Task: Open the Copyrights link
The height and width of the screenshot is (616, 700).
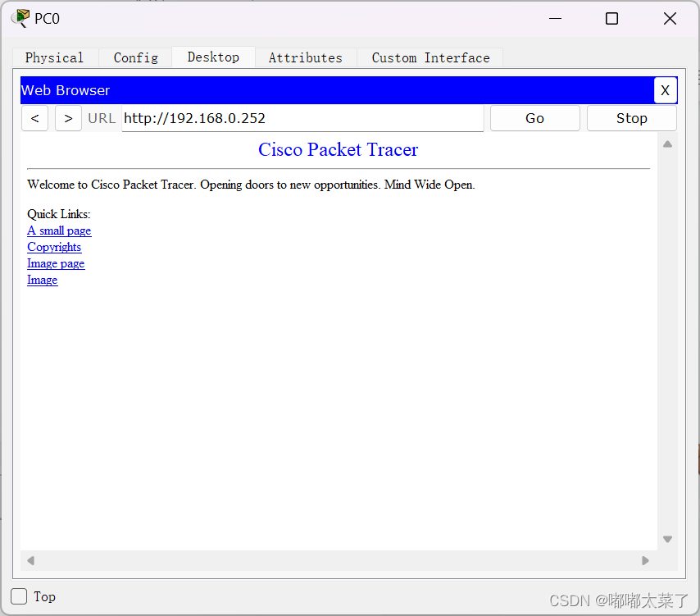Action: tap(54, 247)
